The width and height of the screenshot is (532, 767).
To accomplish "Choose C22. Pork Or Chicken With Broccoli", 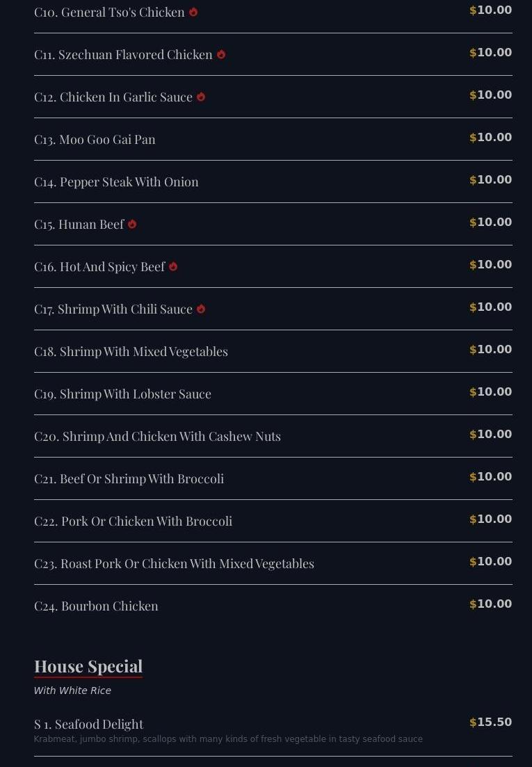I will coord(133,521).
